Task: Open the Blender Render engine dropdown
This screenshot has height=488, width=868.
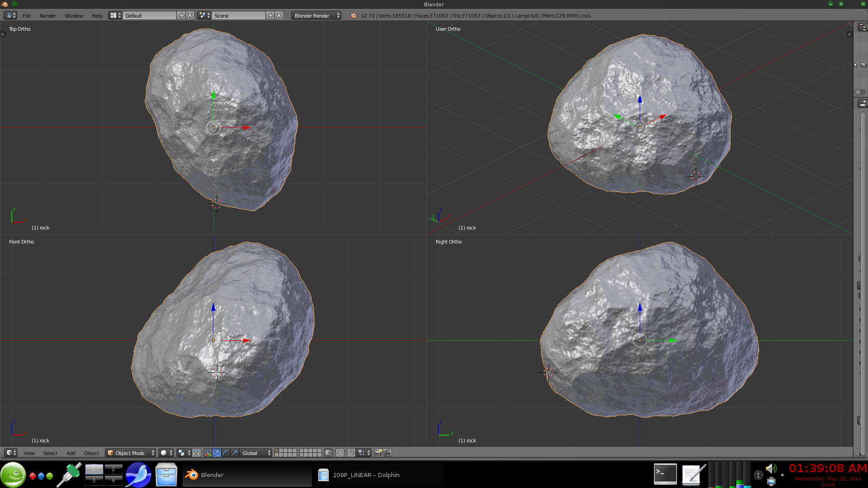Action: point(316,15)
